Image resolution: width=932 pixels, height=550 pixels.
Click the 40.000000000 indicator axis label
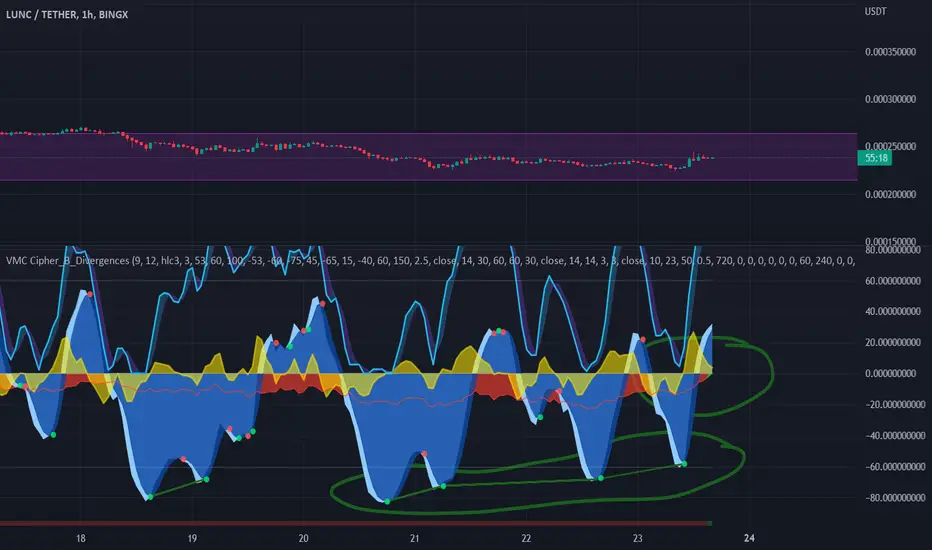[893, 312]
